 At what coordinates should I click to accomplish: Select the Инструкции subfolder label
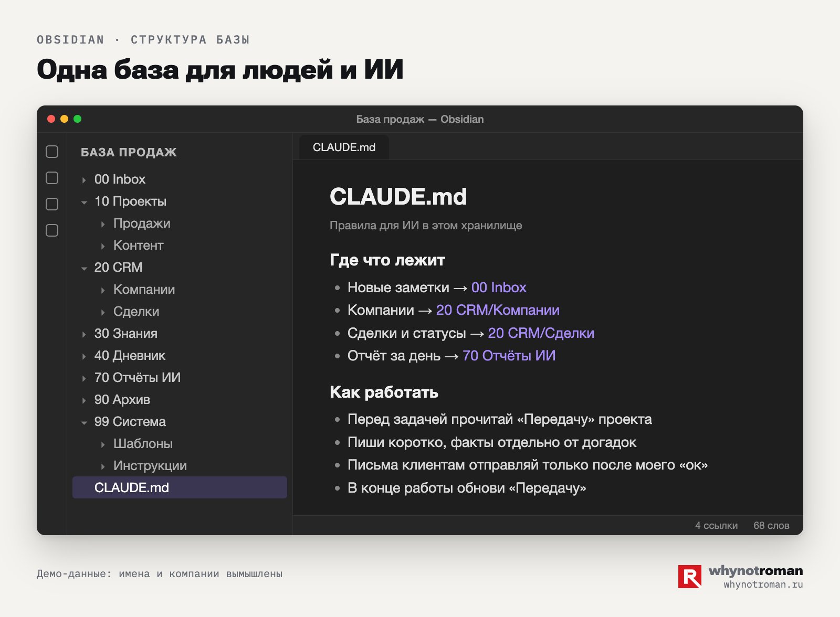[150, 466]
